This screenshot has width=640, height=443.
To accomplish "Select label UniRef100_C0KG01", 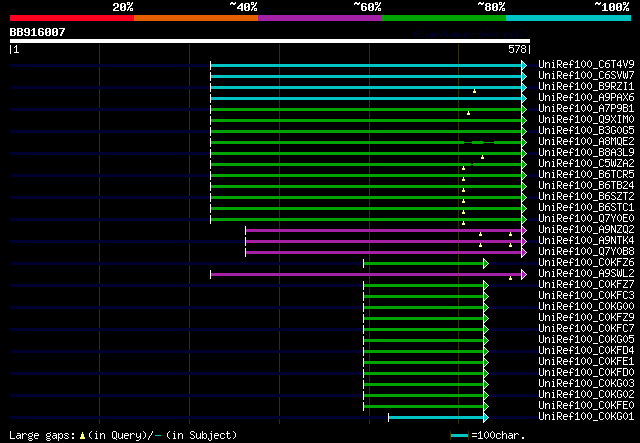I will point(586,417).
